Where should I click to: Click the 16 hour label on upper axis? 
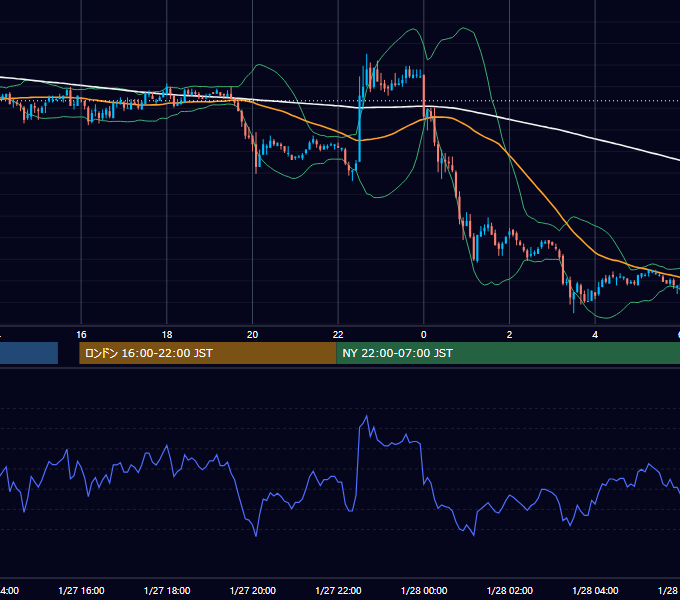coord(81,335)
